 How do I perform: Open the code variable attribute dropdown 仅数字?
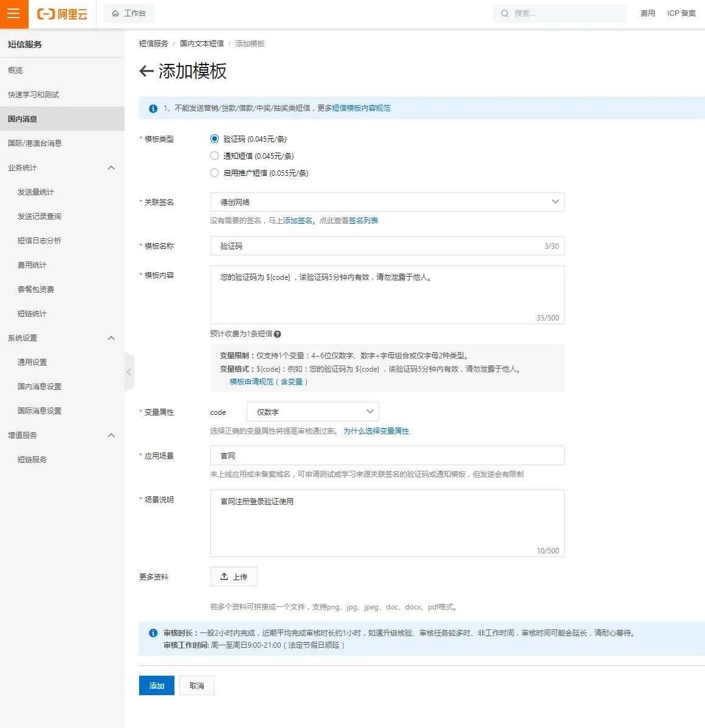pyautogui.click(x=312, y=412)
